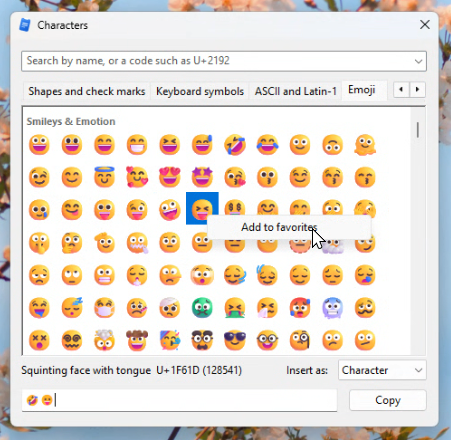Select the face with rolling eyes emoji
Screen dimensions: 451x440
[x=72, y=275]
